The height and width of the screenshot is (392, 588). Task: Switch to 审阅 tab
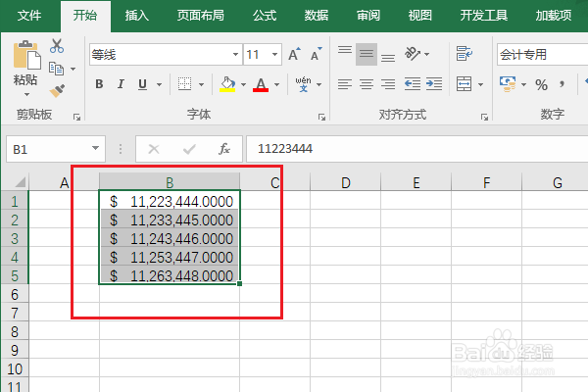point(368,16)
